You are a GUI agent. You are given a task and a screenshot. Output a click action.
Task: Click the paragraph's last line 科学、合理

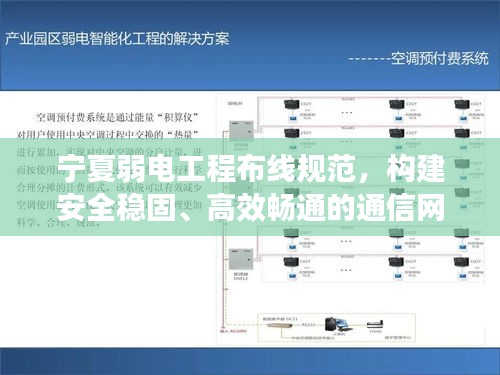59,223
